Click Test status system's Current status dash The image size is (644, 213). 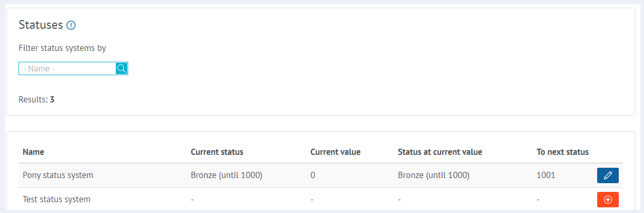192,199
